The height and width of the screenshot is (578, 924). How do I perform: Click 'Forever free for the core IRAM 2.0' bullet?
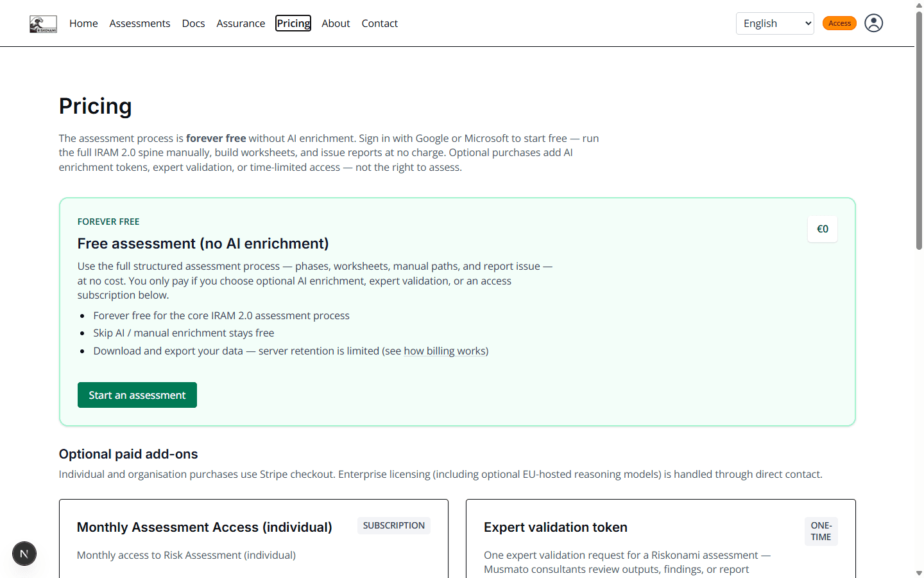(221, 315)
